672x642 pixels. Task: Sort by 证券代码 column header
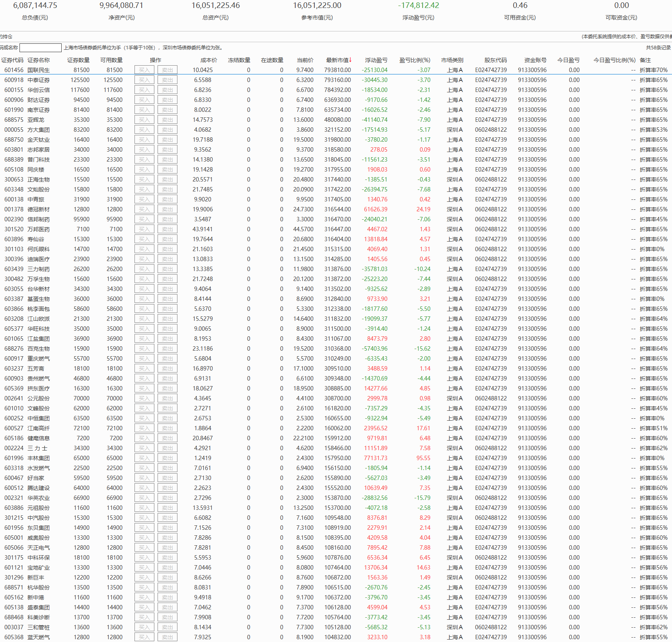[12, 60]
